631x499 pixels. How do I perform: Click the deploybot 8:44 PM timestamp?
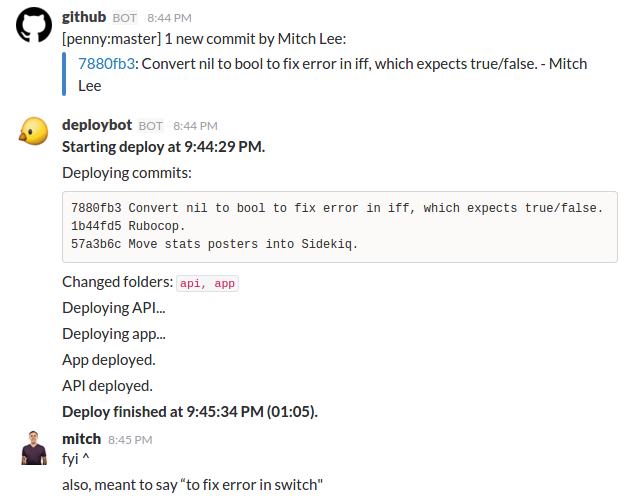click(x=195, y=126)
